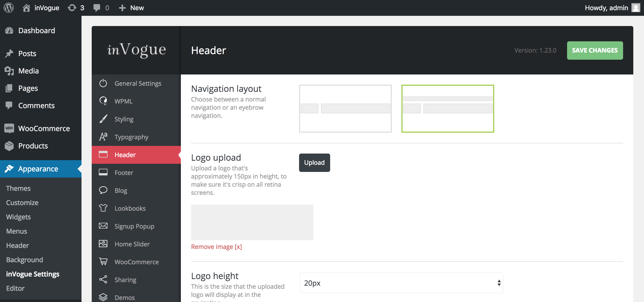Click the Blog speech bubble icon
Image resolution: width=644 pixels, height=302 pixels.
tap(103, 190)
